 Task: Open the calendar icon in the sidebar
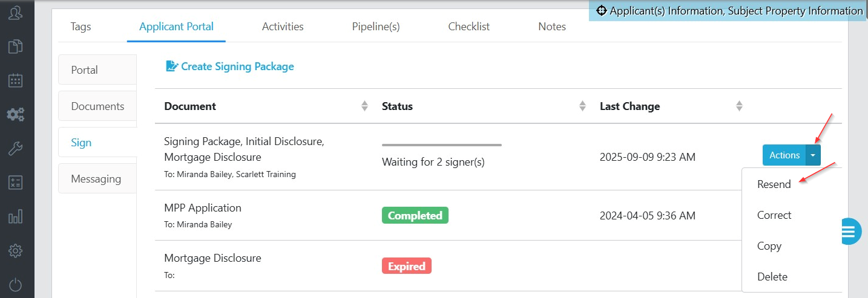point(16,80)
